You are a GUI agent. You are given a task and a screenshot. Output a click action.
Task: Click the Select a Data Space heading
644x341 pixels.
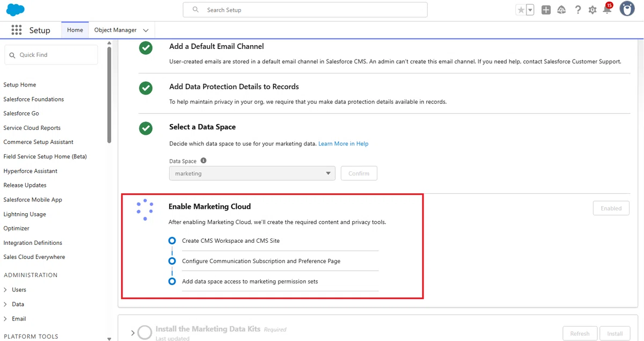[202, 127]
